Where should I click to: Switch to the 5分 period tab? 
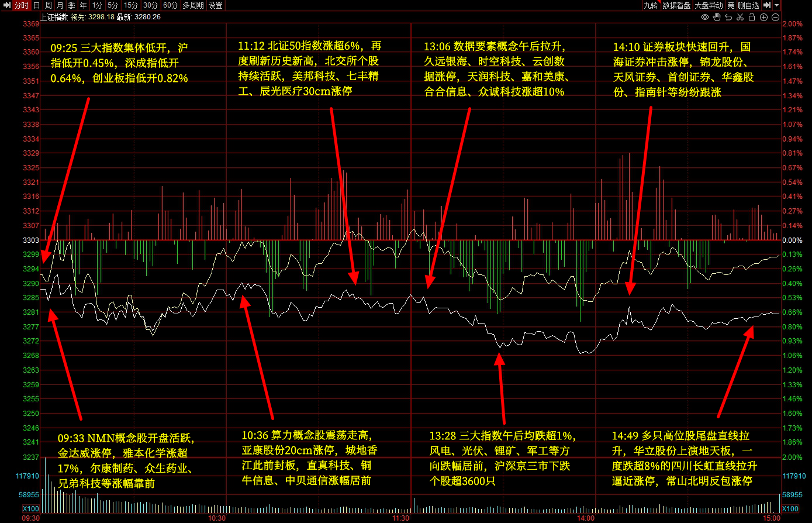pyautogui.click(x=112, y=5)
